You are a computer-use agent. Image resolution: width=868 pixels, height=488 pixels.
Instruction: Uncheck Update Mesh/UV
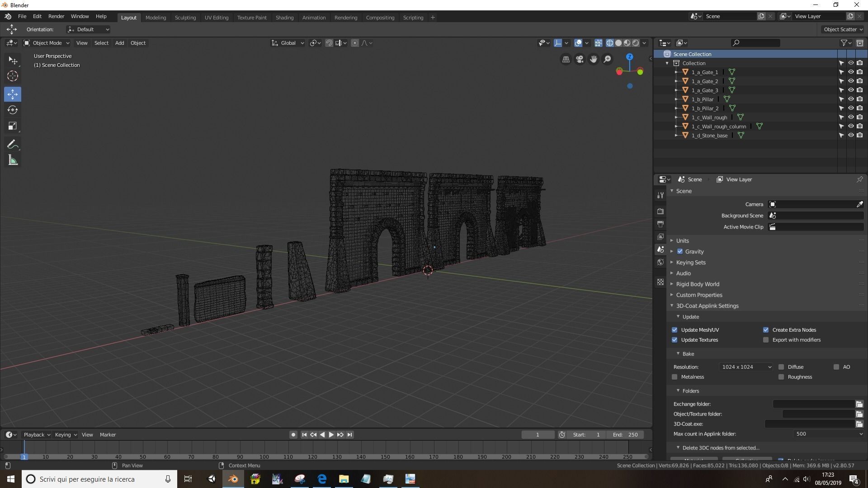click(675, 330)
